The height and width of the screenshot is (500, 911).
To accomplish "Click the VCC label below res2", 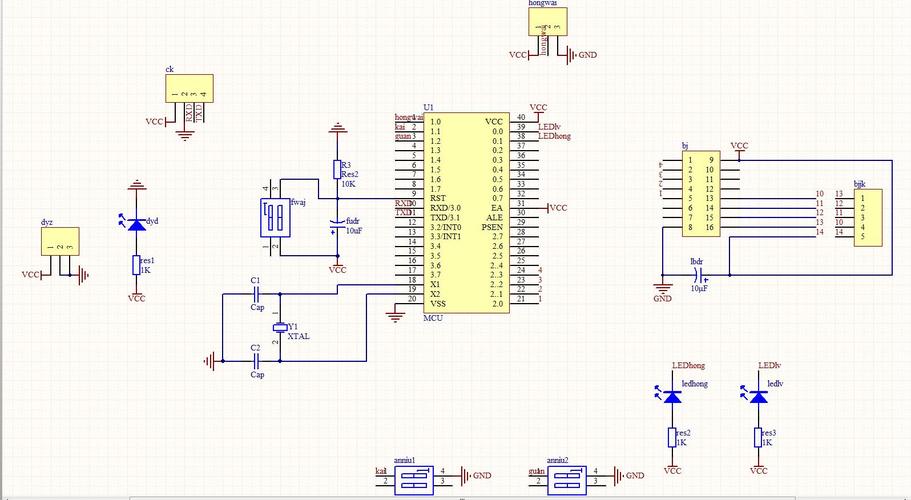I will pos(672,471).
